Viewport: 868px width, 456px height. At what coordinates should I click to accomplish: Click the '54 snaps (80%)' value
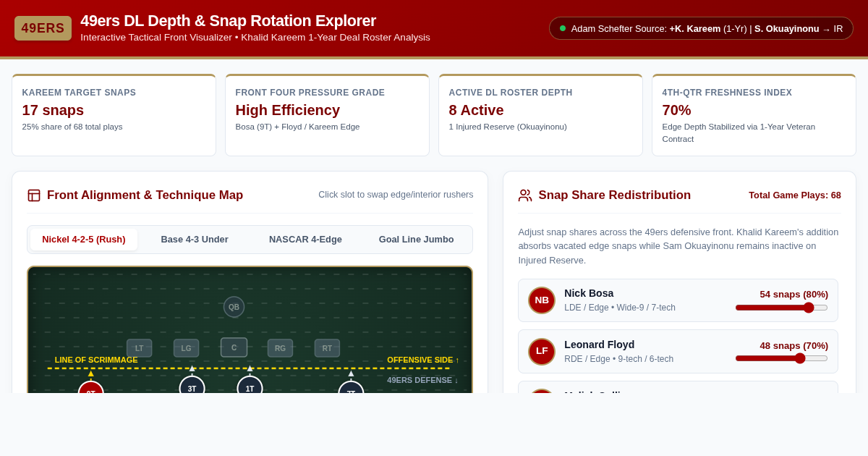[x=793, y=294]
